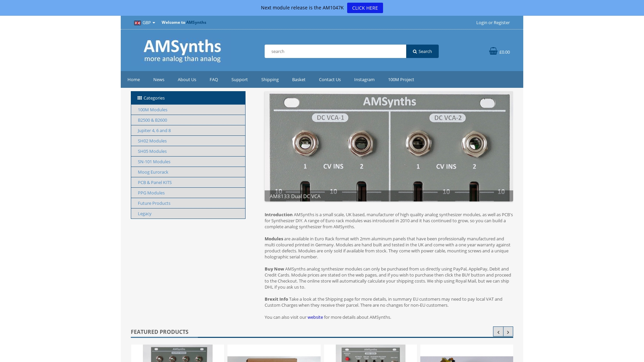
Task: Click the shopping basket icon
Action: point(493,51)
